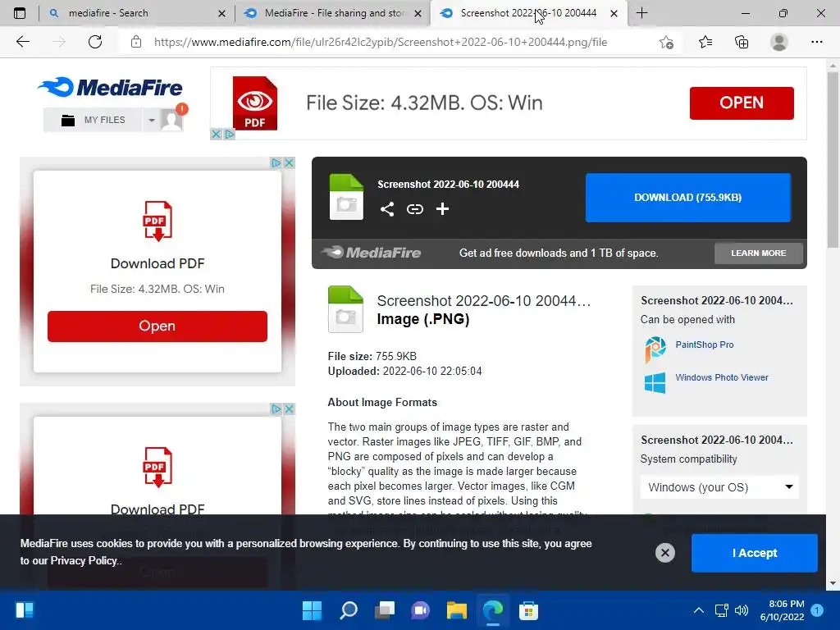This screenshot has width=840, height=630.
Task: Open browser Settings and more menu
Action: point(816,42)
